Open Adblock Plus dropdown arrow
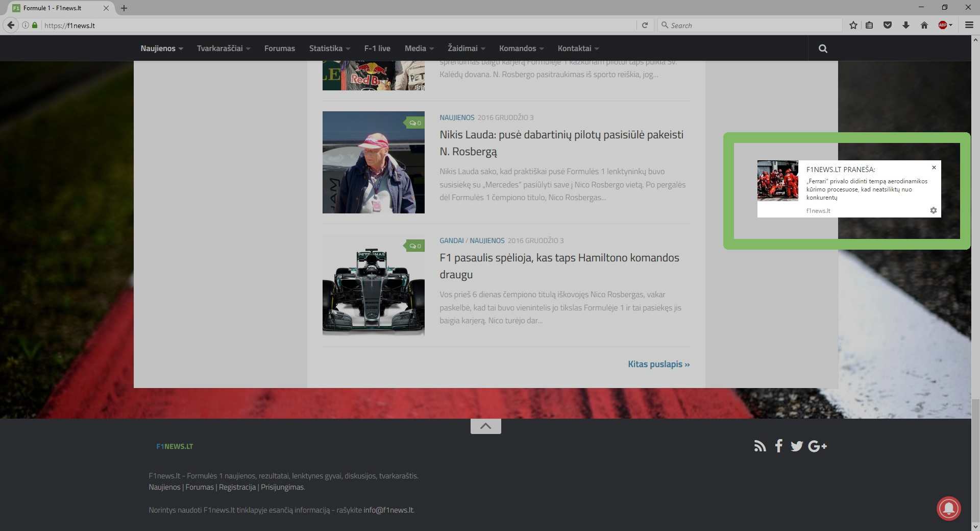Image resolution: width=980 pixels, height=531 pixels. [951, 25]
